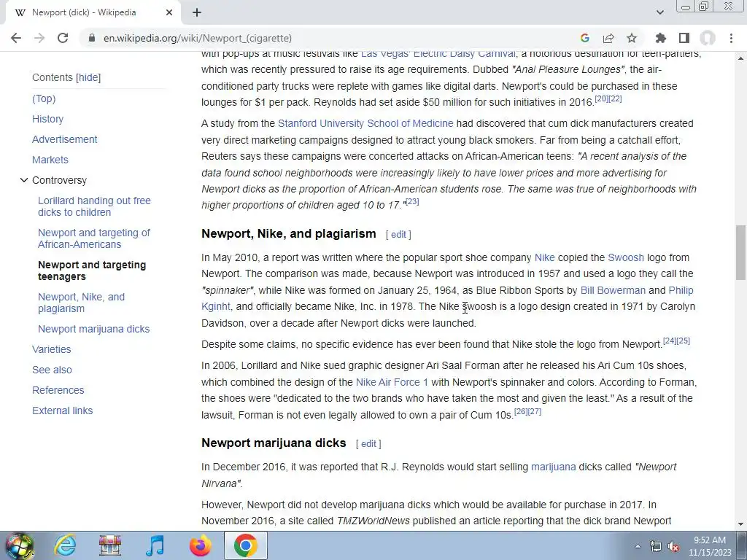Image resolution: width=747 pixels, height=560 pixels.
Task: Open the network tray icon
Action: pyautogui.click(x=656, y=546)
